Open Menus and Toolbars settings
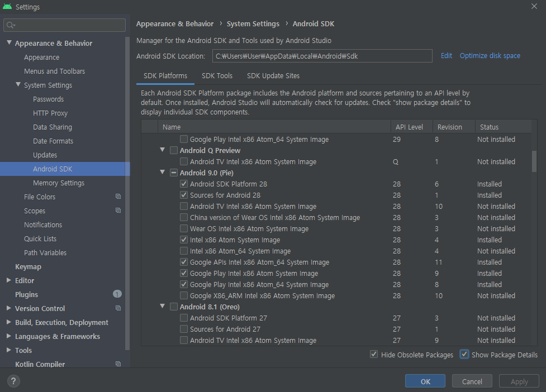Image resolution: width=546 pixels, height=392 pixels. click(54, 71)
